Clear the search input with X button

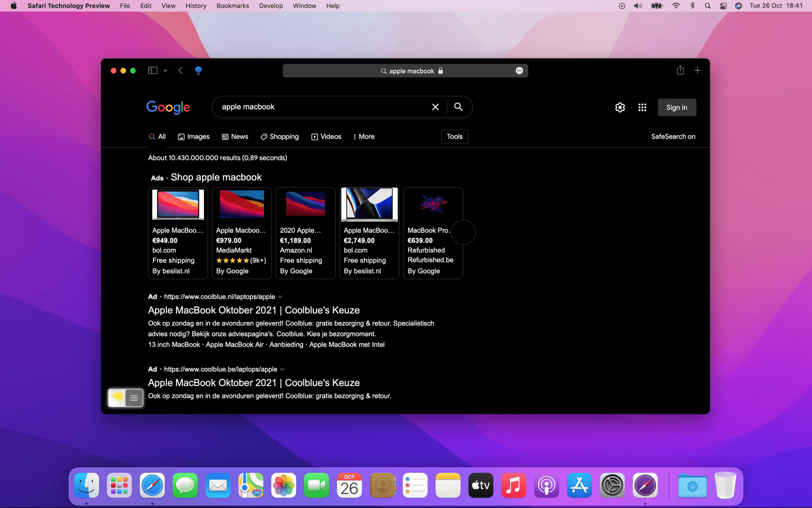click(x=435, y=106)
